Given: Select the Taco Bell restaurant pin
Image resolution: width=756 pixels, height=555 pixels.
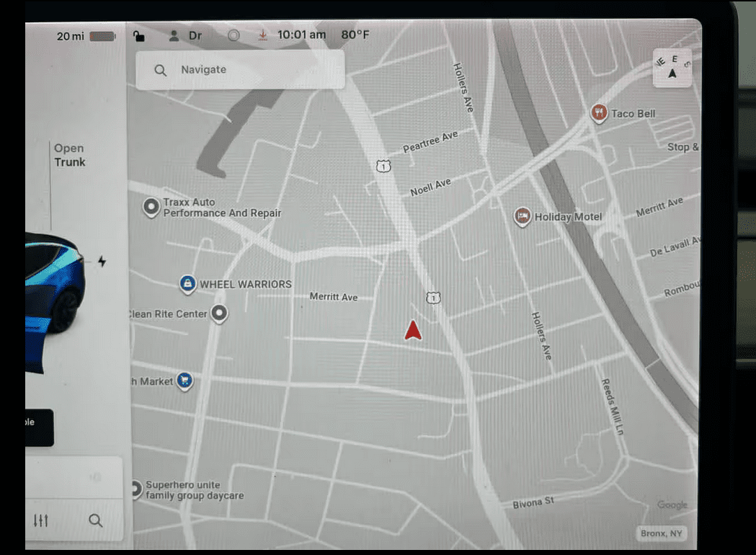Looking at the screenshot, I should point(598,113).
